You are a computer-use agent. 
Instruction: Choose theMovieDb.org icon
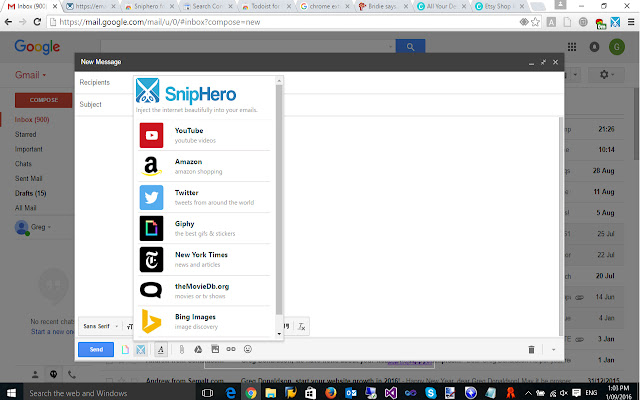[151, 291]
